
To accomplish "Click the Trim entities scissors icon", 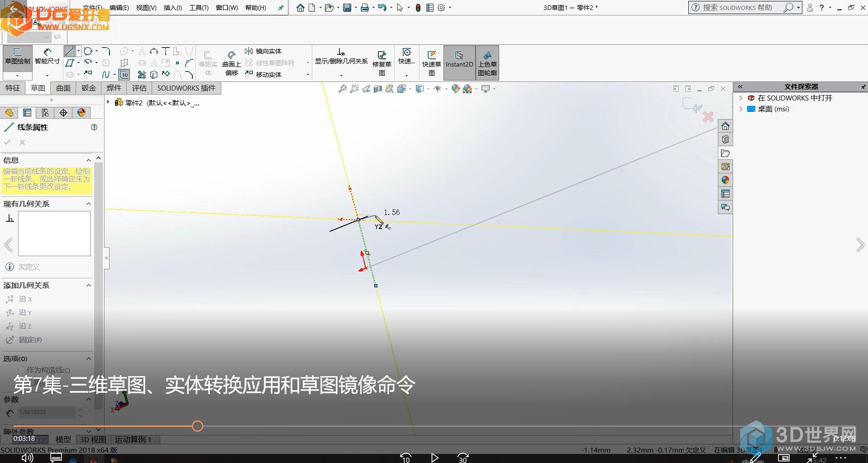I will 142,74.
